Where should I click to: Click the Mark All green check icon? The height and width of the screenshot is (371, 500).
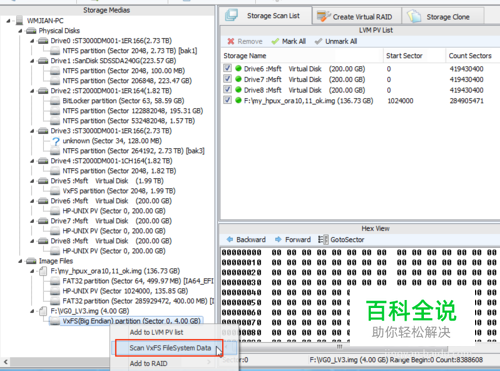click(275, 41)
